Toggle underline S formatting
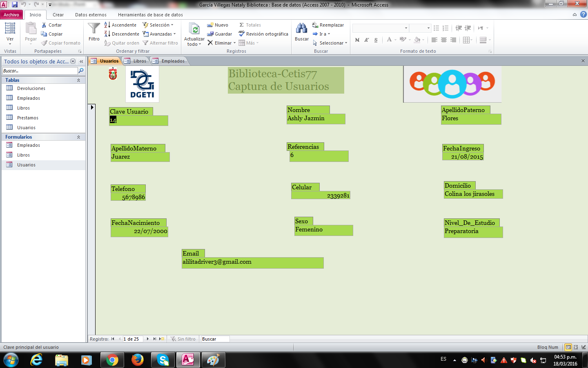Screen dimensions: 588x368 pyautogui.click(x=376, y=40)
